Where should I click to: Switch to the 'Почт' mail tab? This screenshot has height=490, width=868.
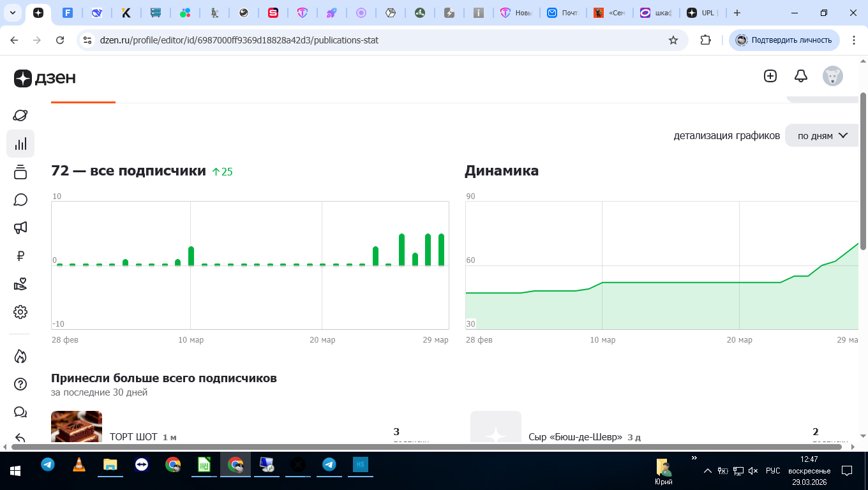point(563,13)
